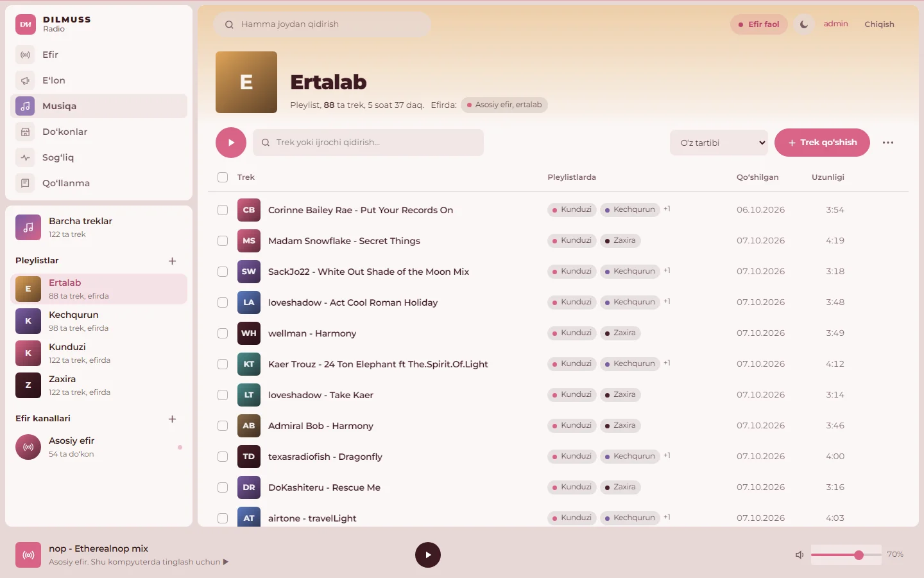
Task: Toggle dark mode moon icon
Action: [804, 24]
